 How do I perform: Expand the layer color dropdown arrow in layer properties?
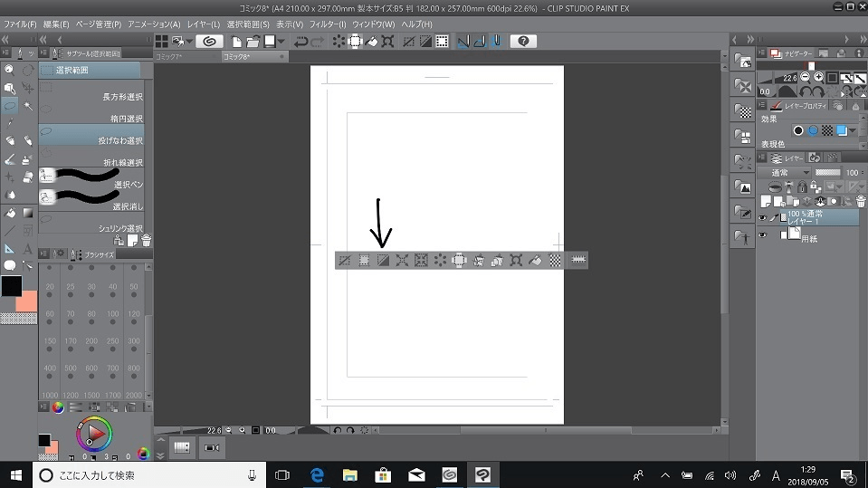853,131
